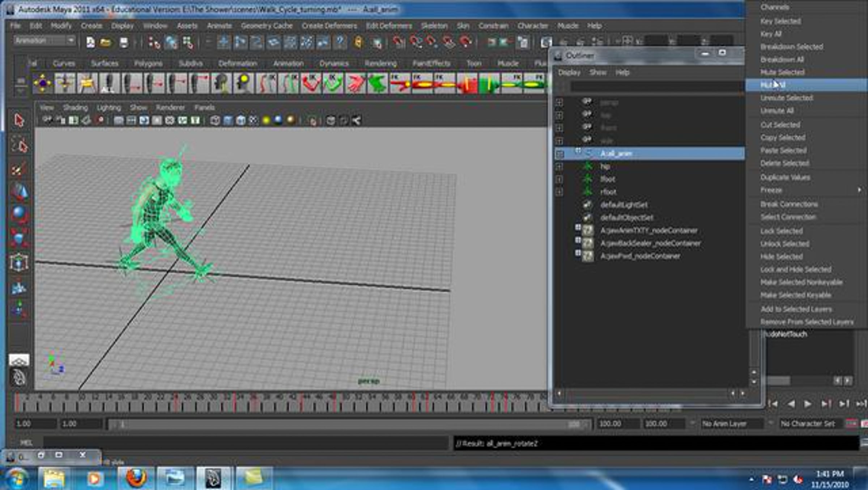Toggle the auto key button near Character Set
This screenshot has height=490, width=868.
(852, 423)
